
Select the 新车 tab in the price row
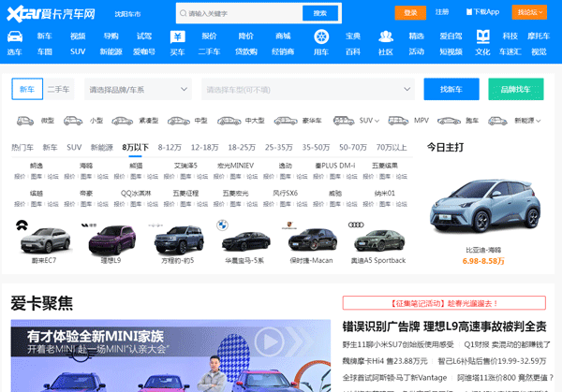pyautogui.click(x=50, y=148)
